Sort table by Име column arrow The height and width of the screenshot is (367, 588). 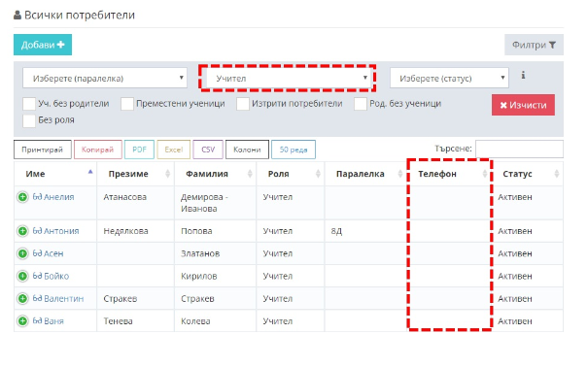pos(90,172)
